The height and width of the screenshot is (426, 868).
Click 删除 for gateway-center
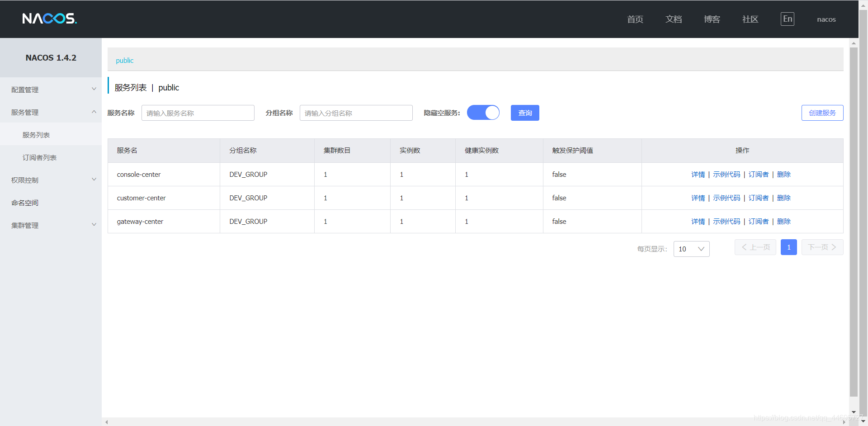[784, 222]
